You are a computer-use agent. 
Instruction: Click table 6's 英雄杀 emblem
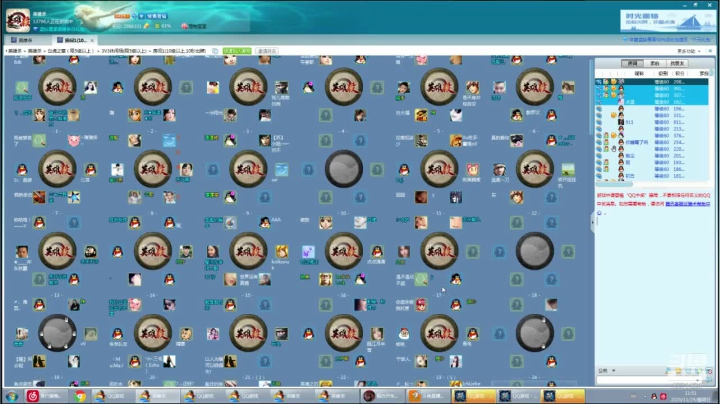[x=534, y=87]
